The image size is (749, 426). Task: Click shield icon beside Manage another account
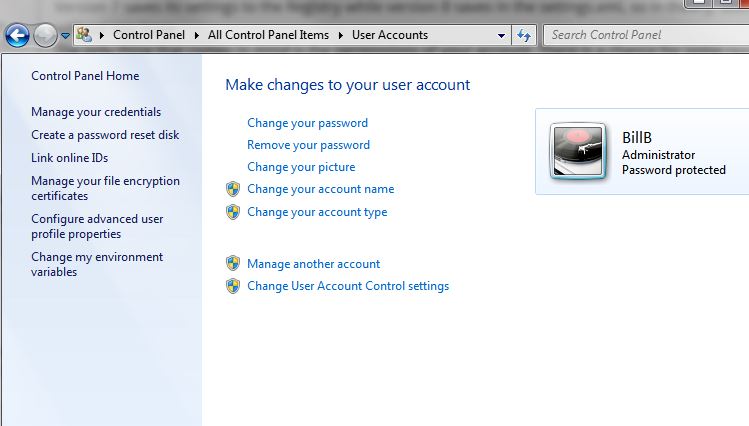[x=233, y=264]
